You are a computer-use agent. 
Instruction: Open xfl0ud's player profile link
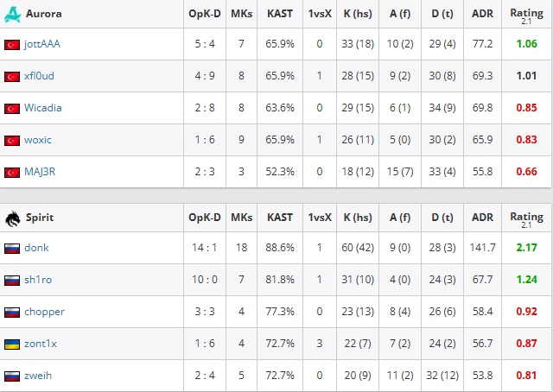(x=39, y=76)
